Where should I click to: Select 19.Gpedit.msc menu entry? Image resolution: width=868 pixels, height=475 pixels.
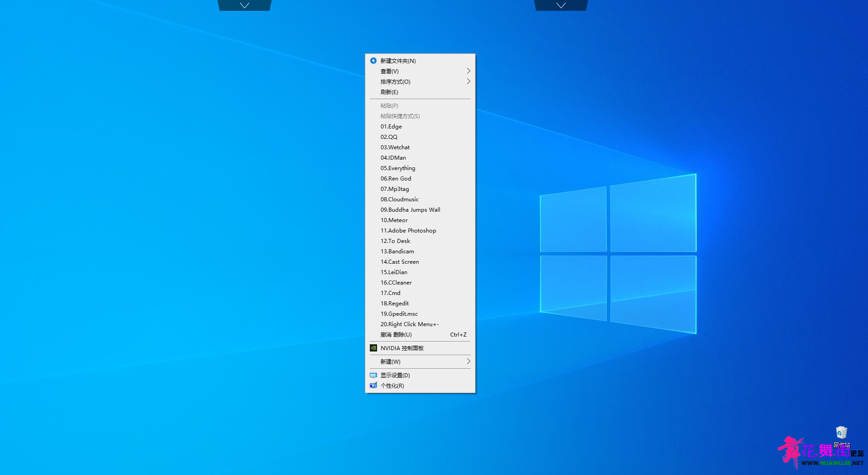pyautogui.click(x=420, y=313)
